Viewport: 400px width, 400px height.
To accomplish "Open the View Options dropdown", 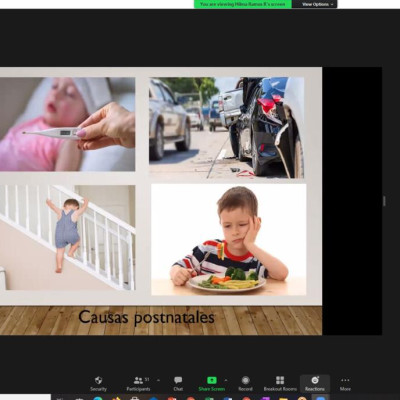I will (317, 4).
